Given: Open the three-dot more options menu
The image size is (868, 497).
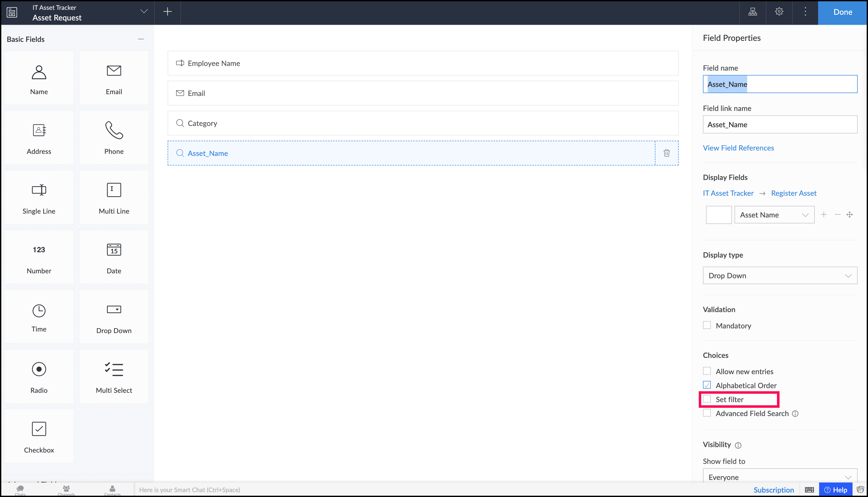Looking at the screenshot, I should 805,12.
